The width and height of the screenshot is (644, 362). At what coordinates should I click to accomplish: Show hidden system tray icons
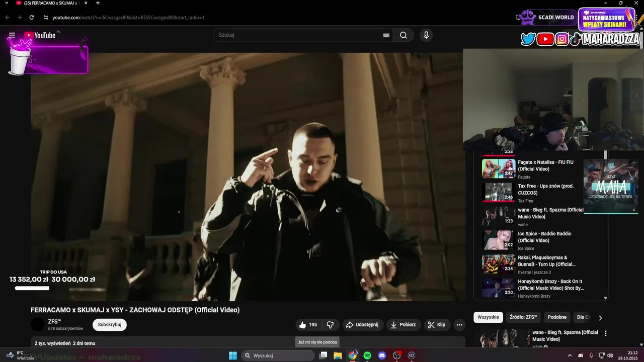570,355
